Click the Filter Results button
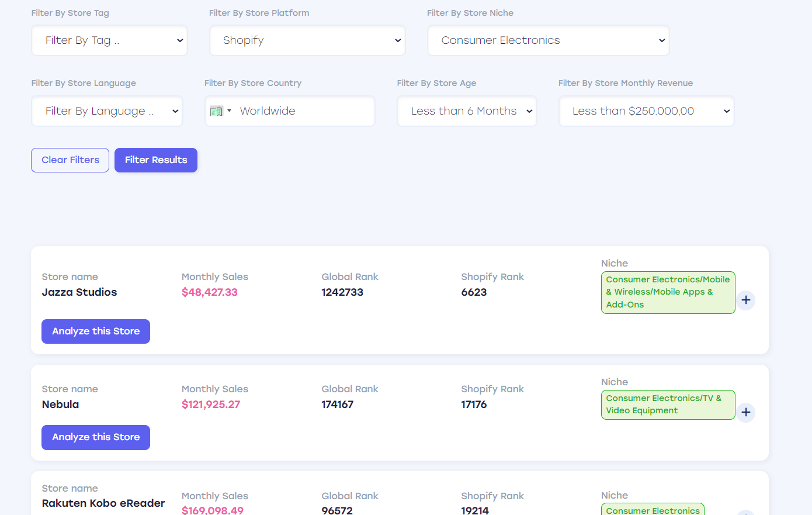812x515 pixels. (156, 160)
